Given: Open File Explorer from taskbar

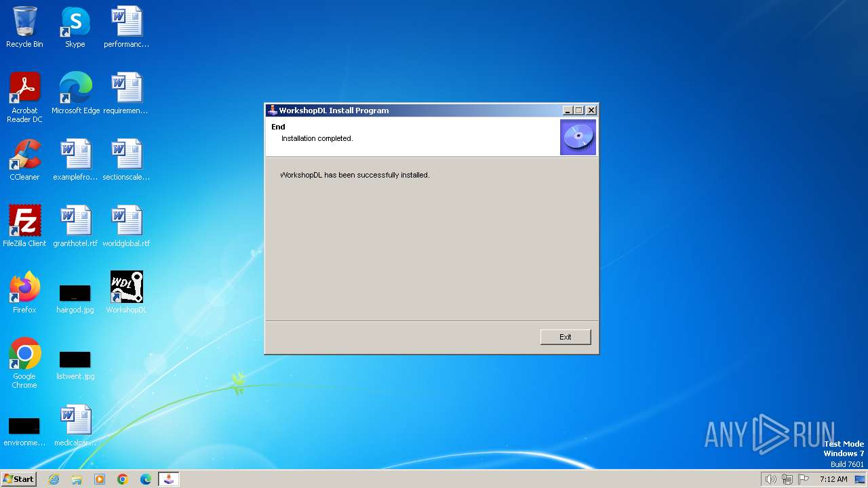Looking at the screenshot, I should point(77,479).
